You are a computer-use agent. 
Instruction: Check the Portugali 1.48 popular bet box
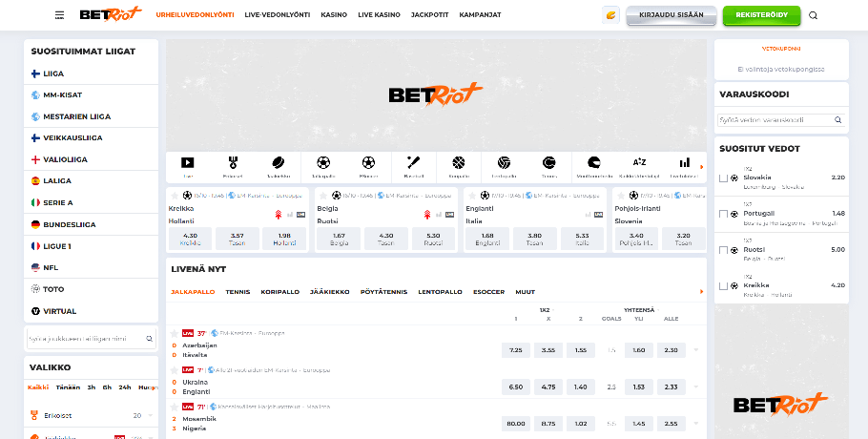(723, 214)
